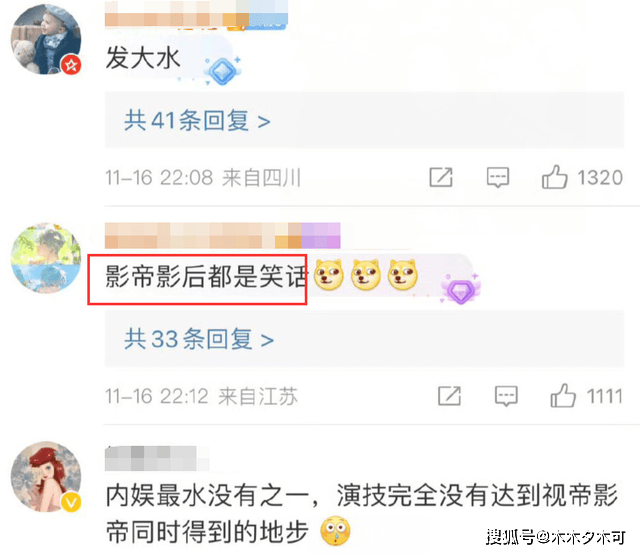Tap the red star verified badge on avatar
640x554 pixels.
tap(71, 65)
